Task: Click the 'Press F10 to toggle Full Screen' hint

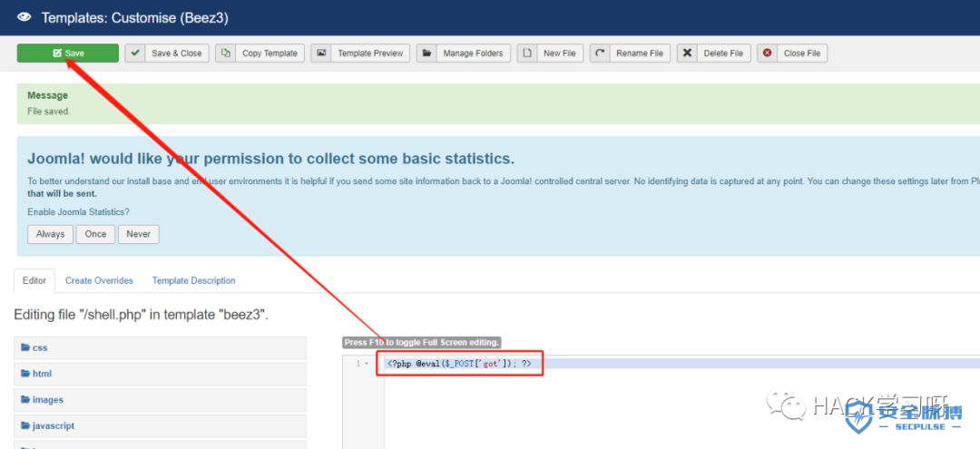Action: pos(423,343)
